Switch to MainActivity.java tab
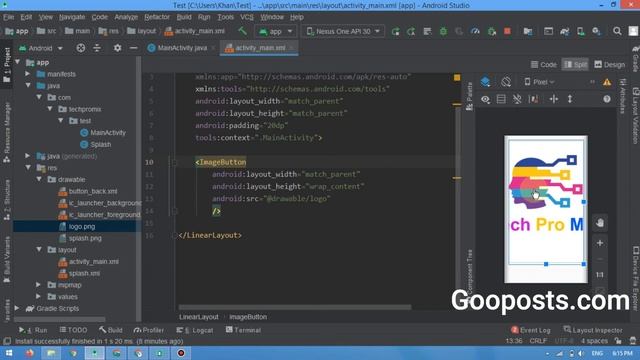Viewport: 640px width, 360px height. 182,48
